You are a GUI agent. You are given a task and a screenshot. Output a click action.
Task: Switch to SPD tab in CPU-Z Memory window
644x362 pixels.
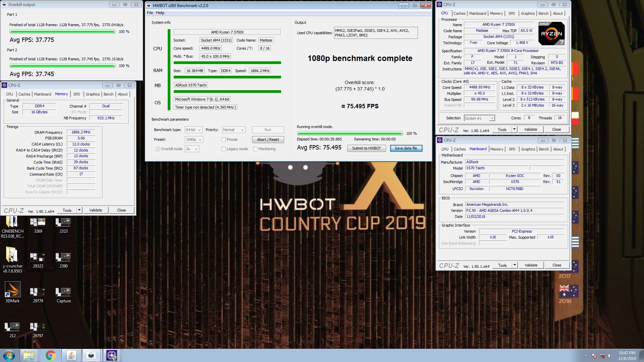click(x=76, y=94)
